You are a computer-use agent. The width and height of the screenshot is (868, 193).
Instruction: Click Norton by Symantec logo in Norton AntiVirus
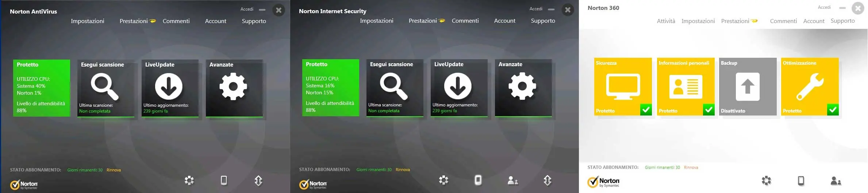[x=24, y=185]
